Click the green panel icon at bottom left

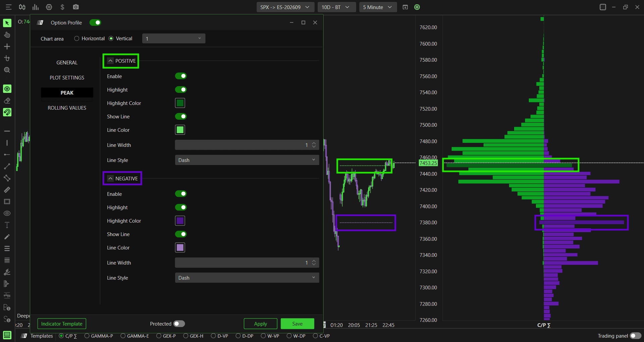pyautogui.click(x=7, y=335)
